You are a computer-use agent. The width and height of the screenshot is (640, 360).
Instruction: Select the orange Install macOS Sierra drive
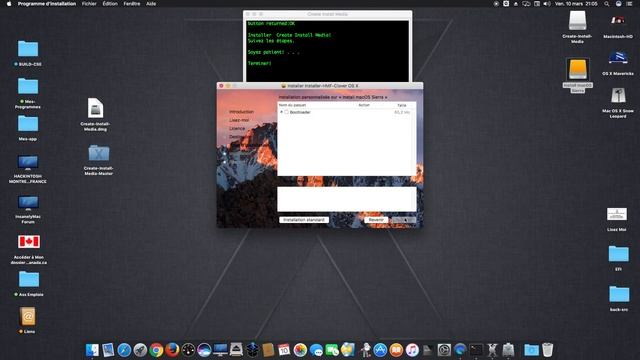point(578,69)
